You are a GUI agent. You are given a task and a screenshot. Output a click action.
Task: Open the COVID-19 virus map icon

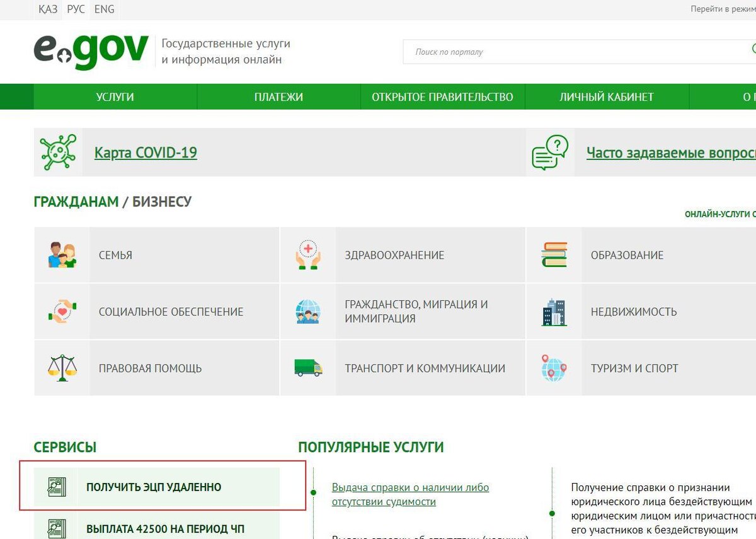(x=58, y=152)
